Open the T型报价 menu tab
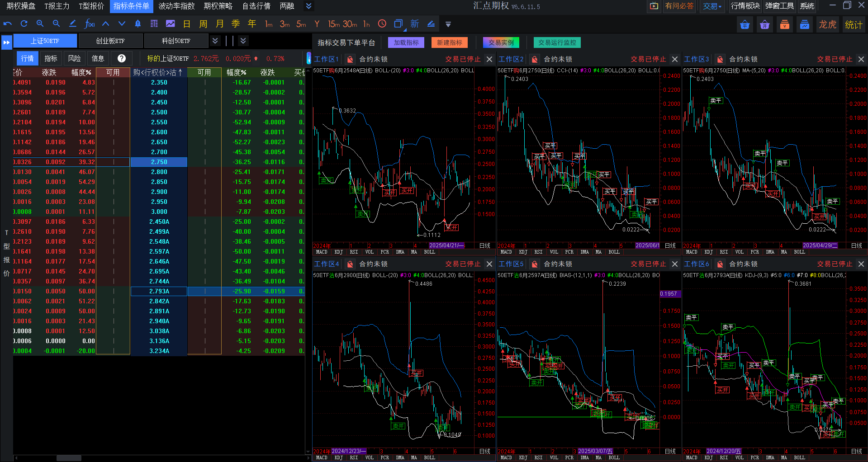Viewport: 868px width, 462px height. tap(91, 6)
